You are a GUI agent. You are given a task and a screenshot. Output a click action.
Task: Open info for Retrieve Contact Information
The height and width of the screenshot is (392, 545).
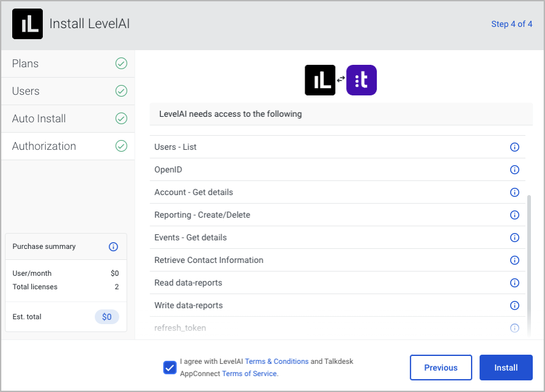(x=514, y=260)
